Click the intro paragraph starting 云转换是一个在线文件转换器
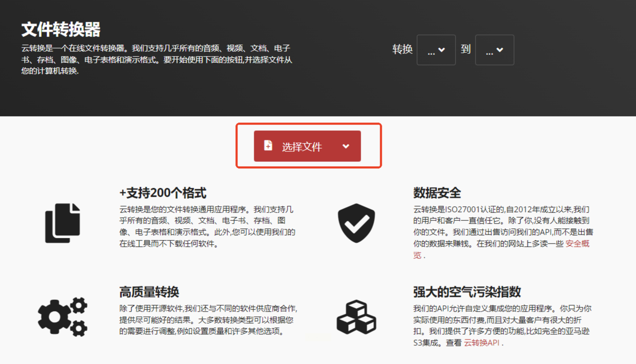This screenshot has width=636, height=364. (x=157, y=60)
